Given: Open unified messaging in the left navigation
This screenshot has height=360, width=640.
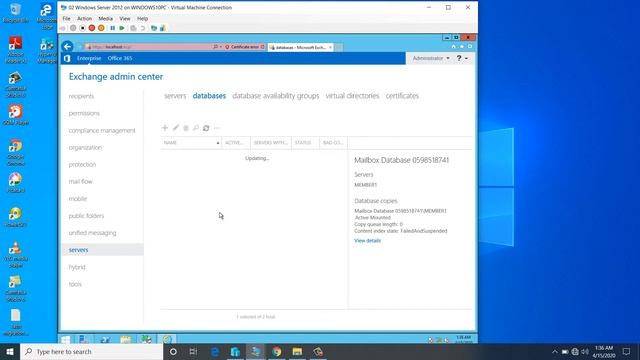Looking at the screenshot, I should point(92,233).
